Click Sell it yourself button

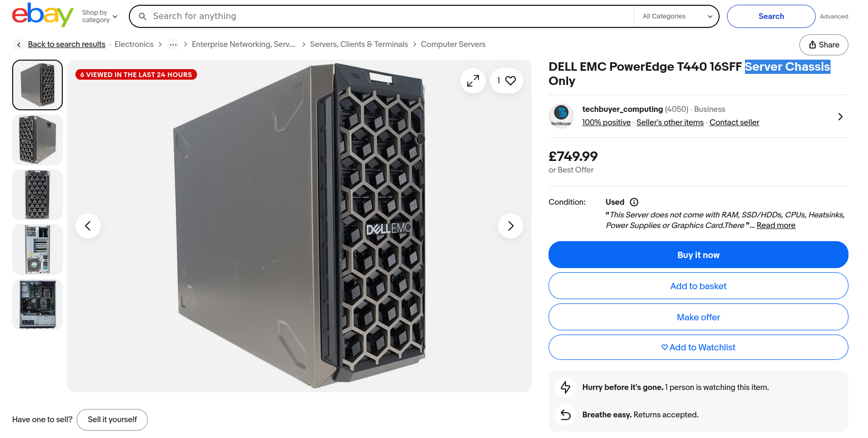click(112, 420)
